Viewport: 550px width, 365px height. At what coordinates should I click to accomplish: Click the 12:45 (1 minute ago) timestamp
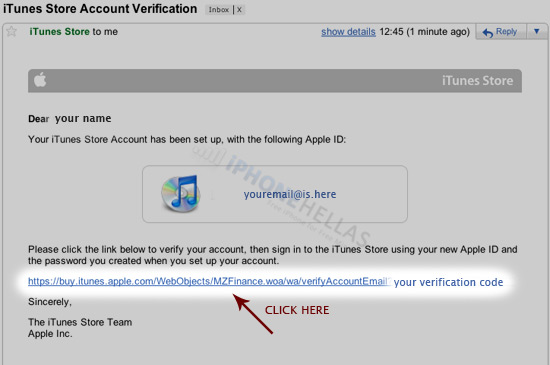click(424, 32)
